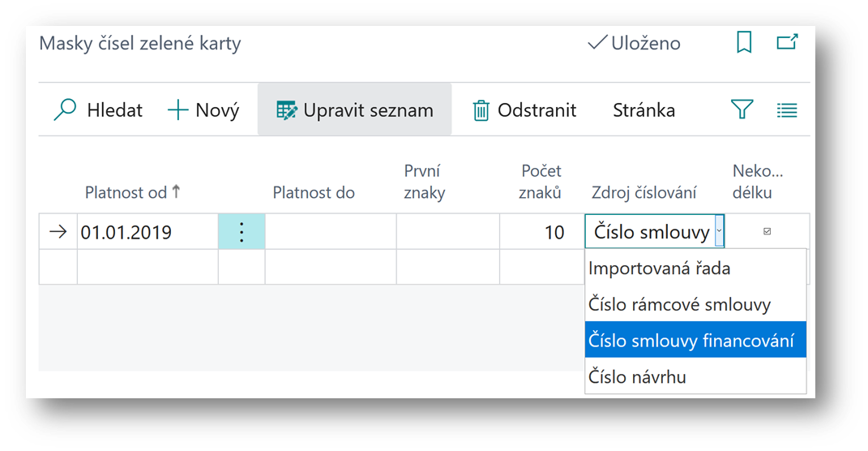Collapse the Zdroj číslování dropdown arrow
This screenshot has height=451, width=868.
pos(719,233)
